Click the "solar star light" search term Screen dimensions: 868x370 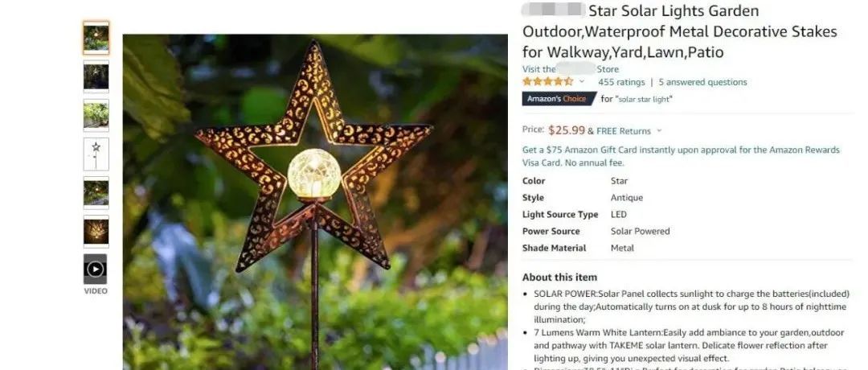pos(645,99)
